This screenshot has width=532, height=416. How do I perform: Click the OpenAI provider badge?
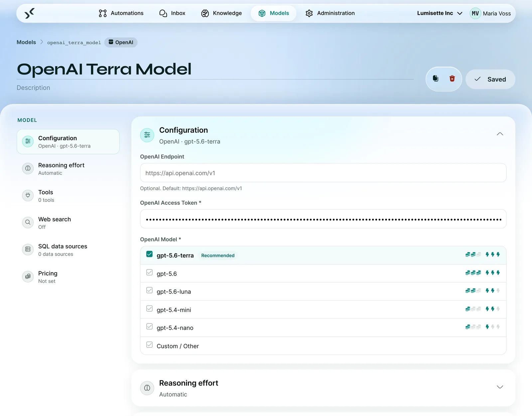point(121,42)
